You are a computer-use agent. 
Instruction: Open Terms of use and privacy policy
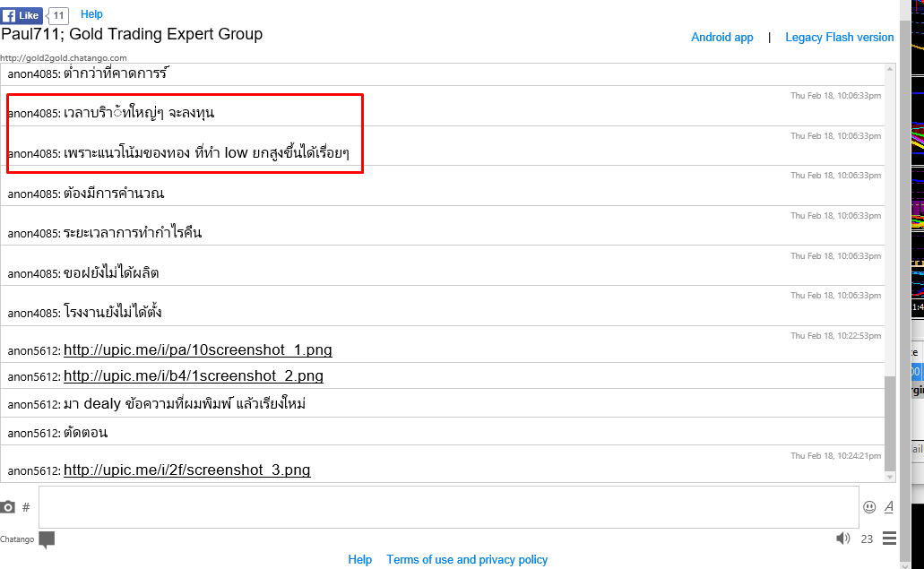[467, 559]
